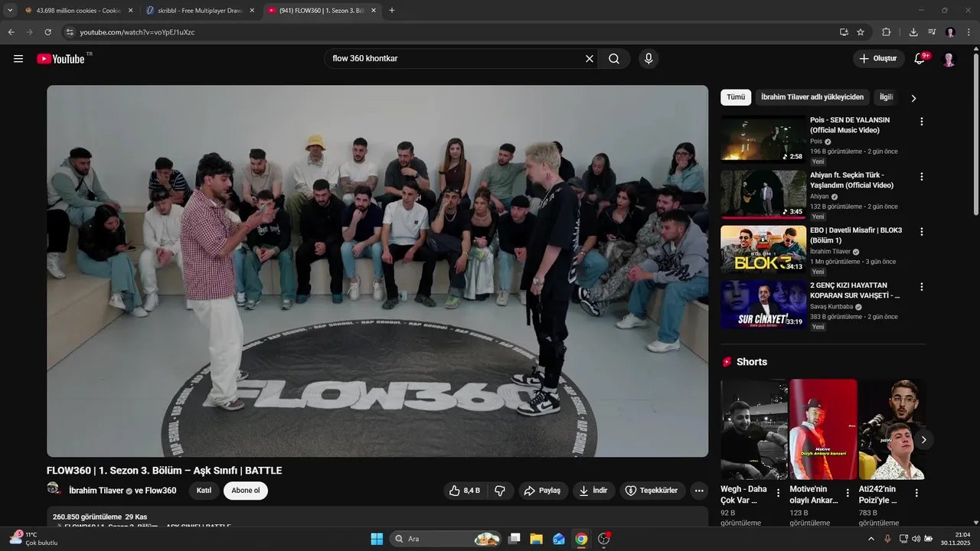The image size is (980, 551).
Task: Click the FLOW360 video player
Action: 377,271
